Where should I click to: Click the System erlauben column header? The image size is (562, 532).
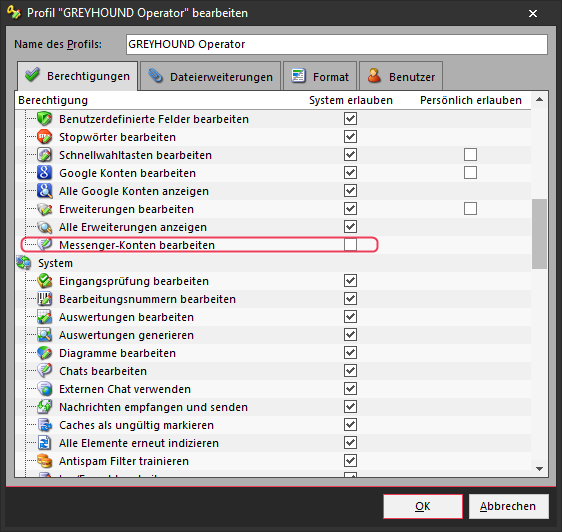[351, 100]
